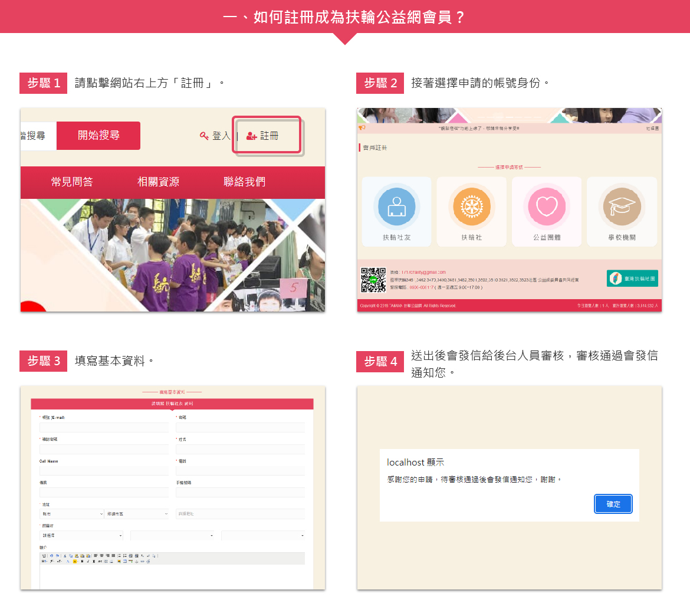Click the Copyright text in red footer

[408, 306]
